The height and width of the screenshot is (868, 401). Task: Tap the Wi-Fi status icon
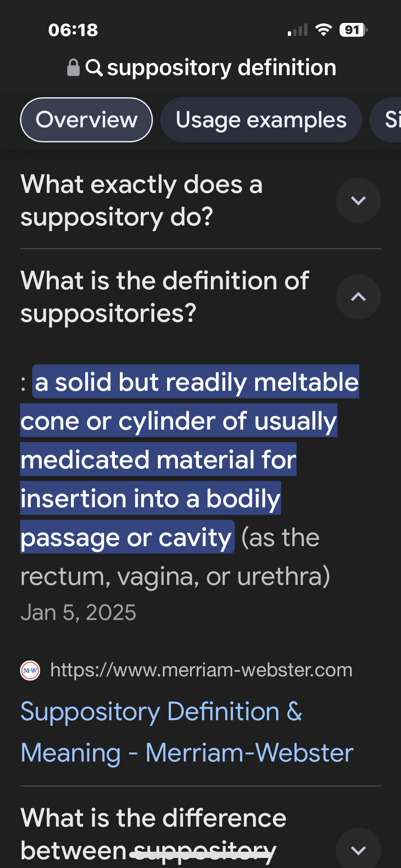323,30
